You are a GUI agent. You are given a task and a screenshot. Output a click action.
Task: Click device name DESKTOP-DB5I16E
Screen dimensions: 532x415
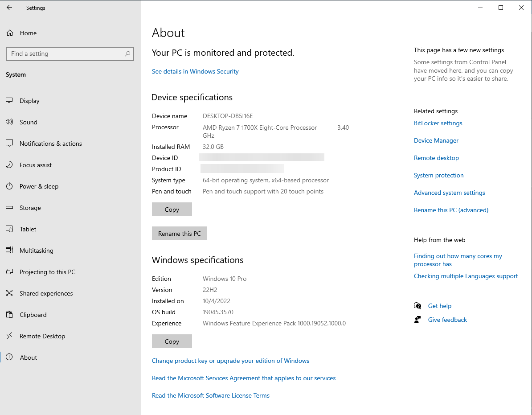228,116
